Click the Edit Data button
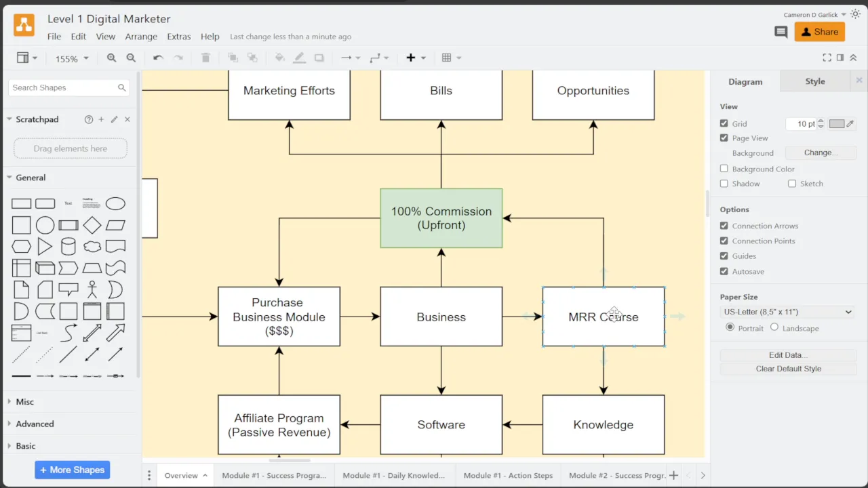 pyautogui.click(x=788, y=355)
